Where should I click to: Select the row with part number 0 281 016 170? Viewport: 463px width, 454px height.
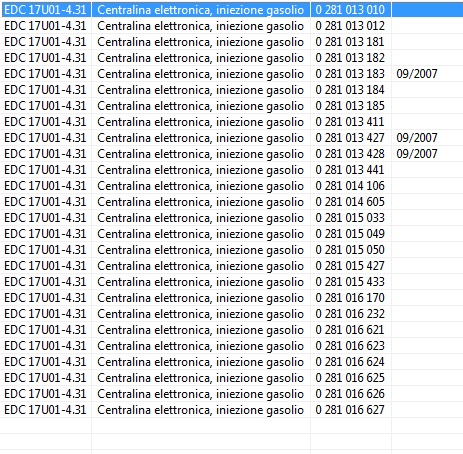231,298
